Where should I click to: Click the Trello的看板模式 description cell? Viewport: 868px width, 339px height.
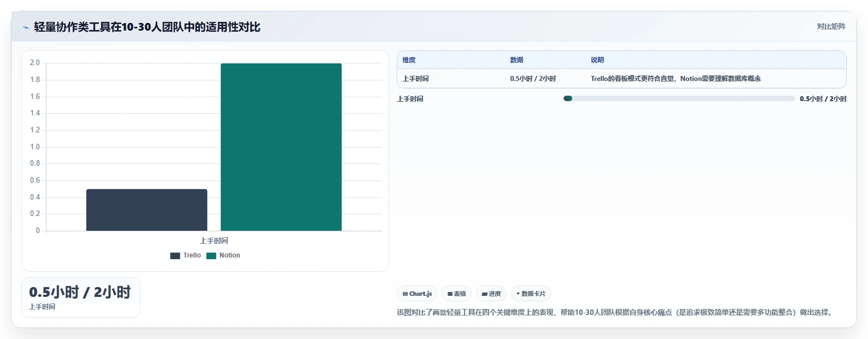(676, 79)
